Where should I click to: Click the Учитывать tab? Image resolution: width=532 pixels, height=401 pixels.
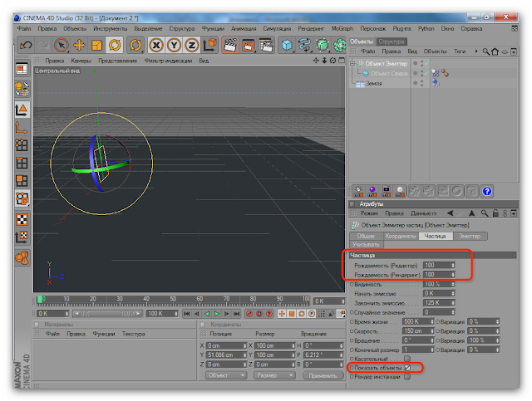(x=366, y=244)
